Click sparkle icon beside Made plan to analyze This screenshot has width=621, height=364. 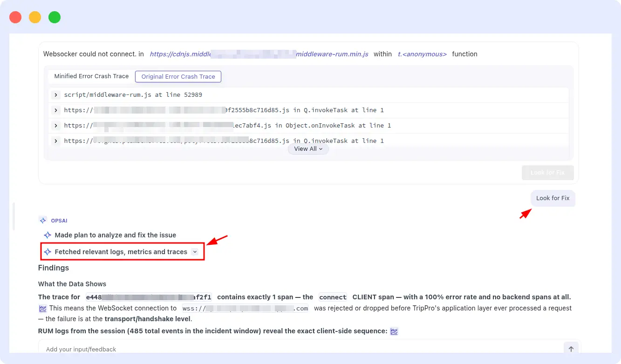47,235
